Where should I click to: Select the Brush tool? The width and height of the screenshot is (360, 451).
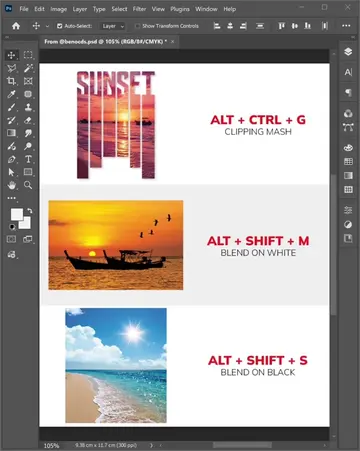tap(11, 107)
